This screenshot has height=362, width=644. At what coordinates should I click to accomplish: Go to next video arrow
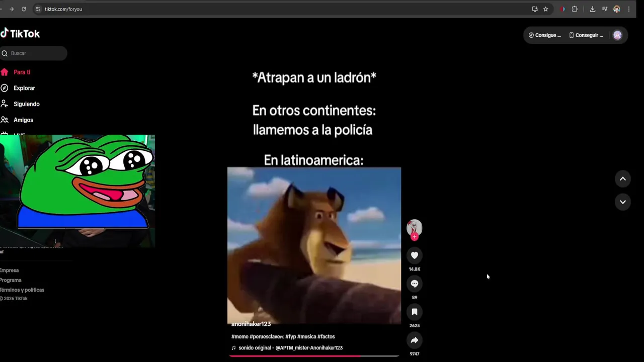[x=623, y=202]
